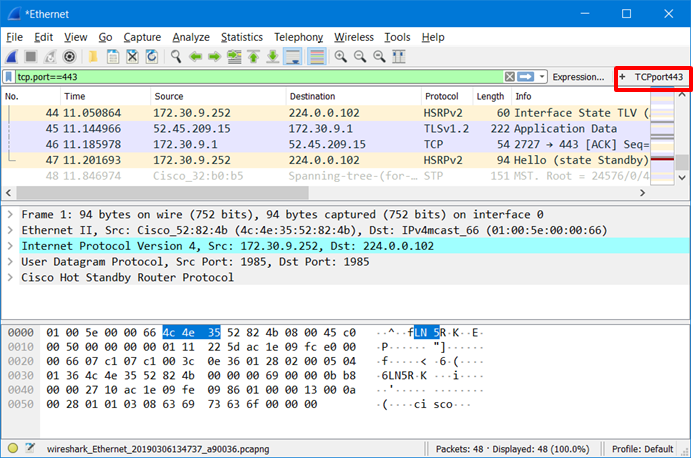Sort packets by Source column

(x=218, y=96)
